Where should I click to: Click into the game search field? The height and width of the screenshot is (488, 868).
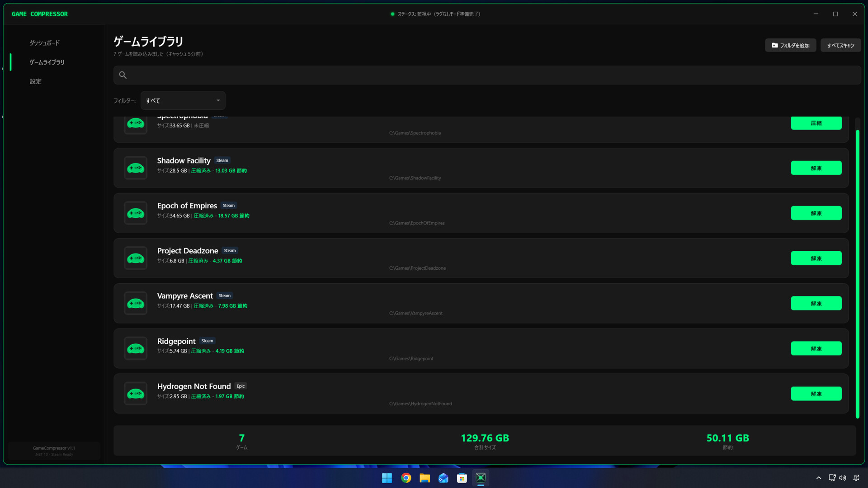coord(488,75)
